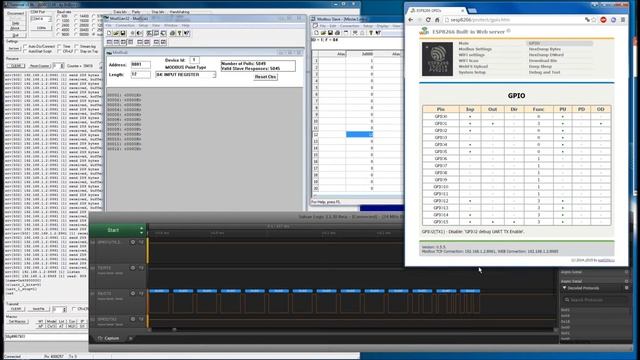640x360 pixels.
Task: Open the Connection menu in ModScan32
Action: click(125, 26)
